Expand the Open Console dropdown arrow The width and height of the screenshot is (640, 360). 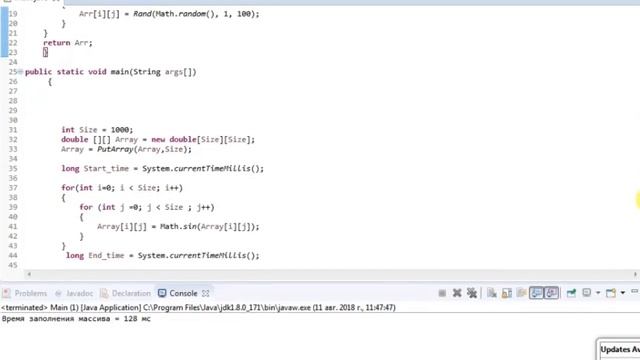click(x=623, y=293)
